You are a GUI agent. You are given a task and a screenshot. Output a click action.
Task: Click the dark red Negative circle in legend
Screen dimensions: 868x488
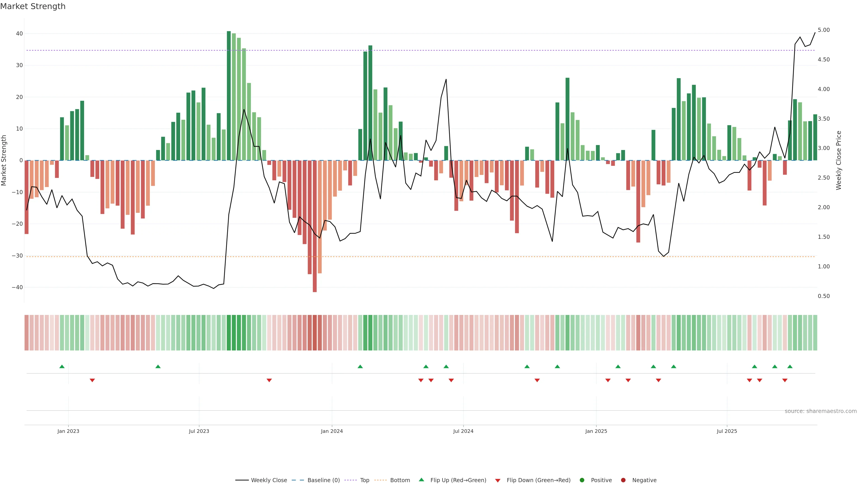click(x=623, y=480)
